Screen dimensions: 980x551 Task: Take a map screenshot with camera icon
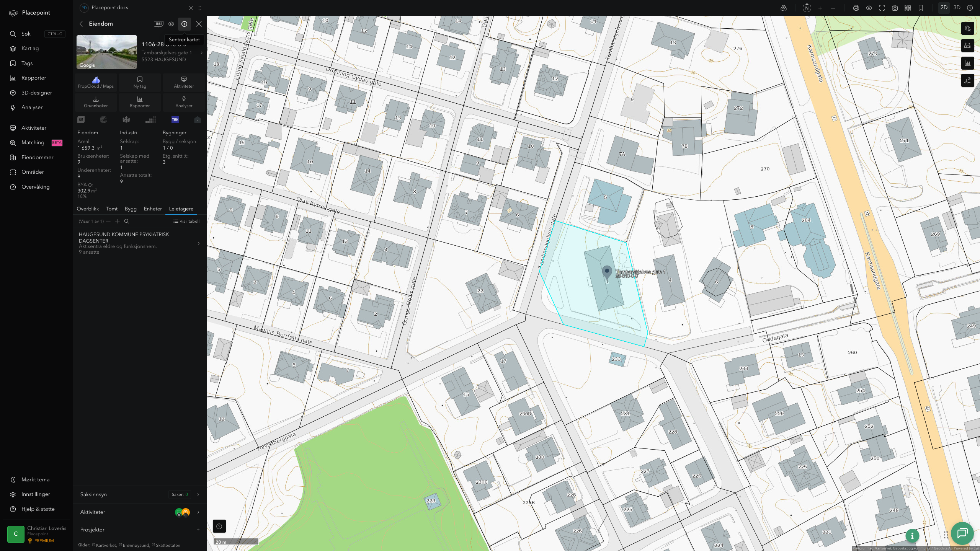[895, 8]
